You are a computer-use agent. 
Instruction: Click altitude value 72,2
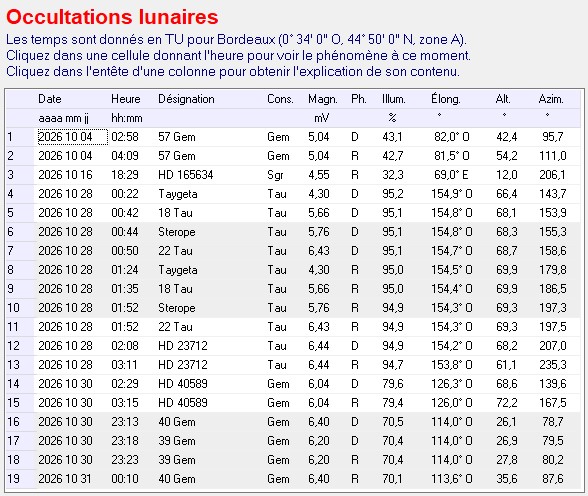[507, 403]
